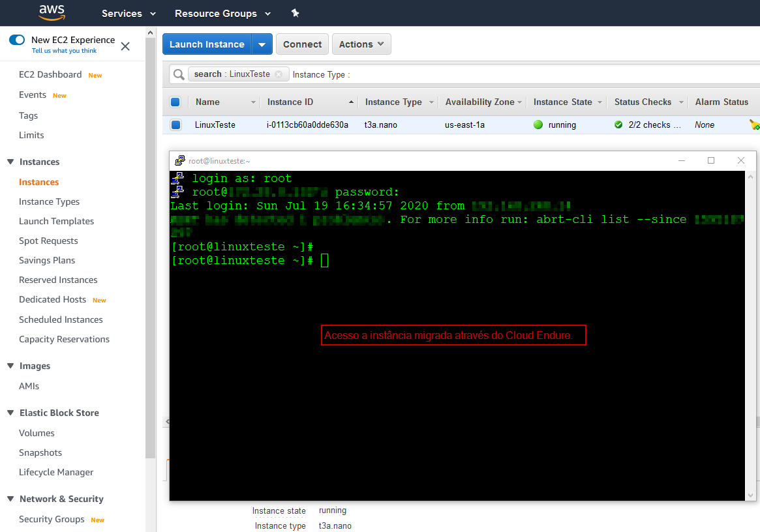
Task: Remove the LinuxTeste search filter tag
Action: (279, 74)
